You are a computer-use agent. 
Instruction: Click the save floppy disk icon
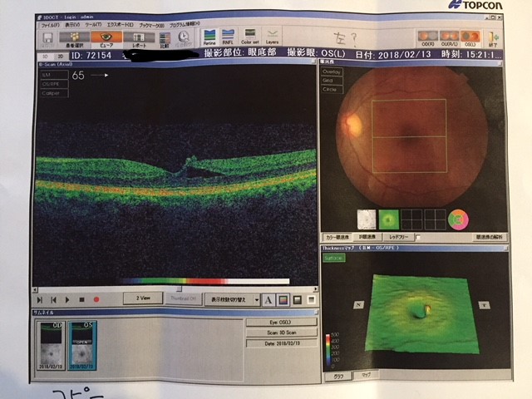(47, 39)
